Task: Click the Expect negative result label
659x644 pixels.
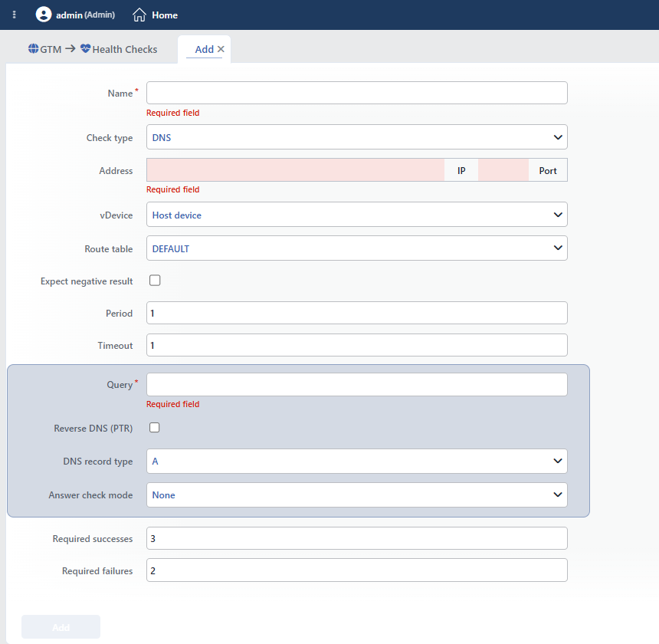Action: [87, 281]
